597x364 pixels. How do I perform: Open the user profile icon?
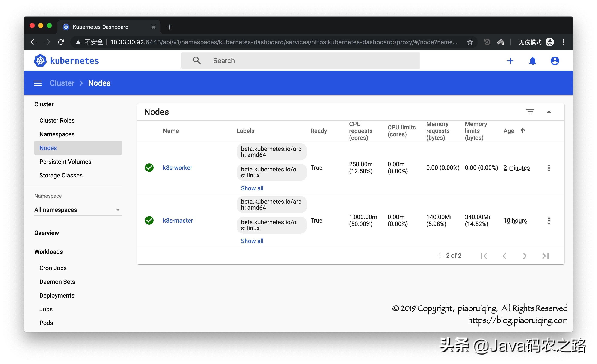click(555, 61)
